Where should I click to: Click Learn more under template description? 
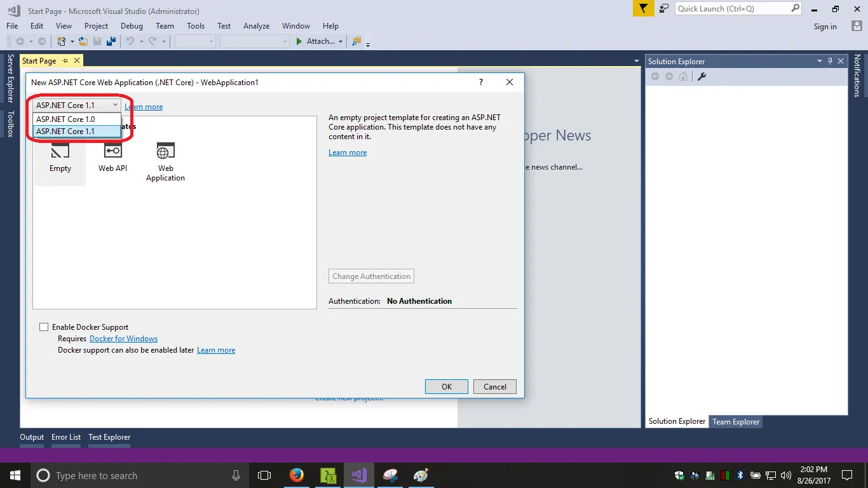[348, 152]
